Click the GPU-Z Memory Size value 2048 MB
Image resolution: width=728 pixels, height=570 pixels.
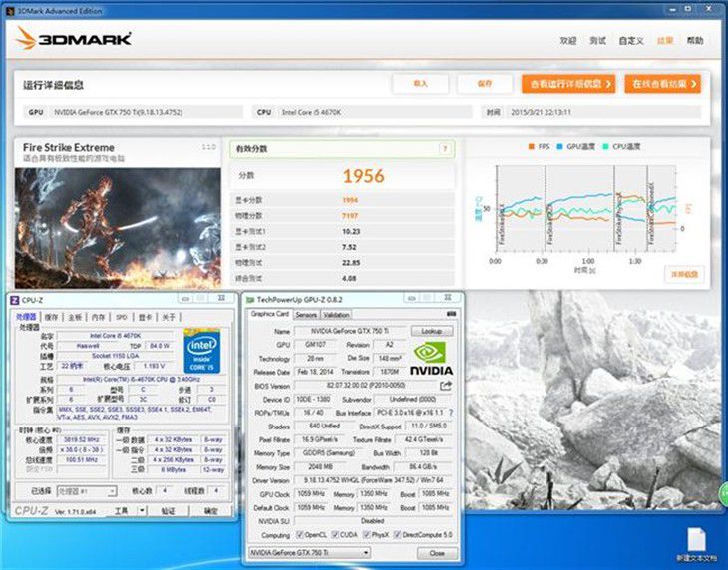320,467
